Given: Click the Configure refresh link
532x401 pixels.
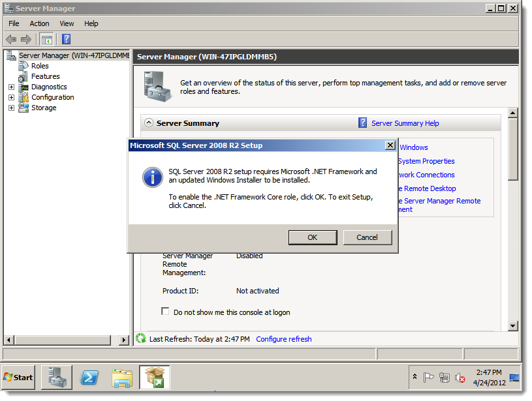Looking at the screenshot, I should [x=284, y=339].
